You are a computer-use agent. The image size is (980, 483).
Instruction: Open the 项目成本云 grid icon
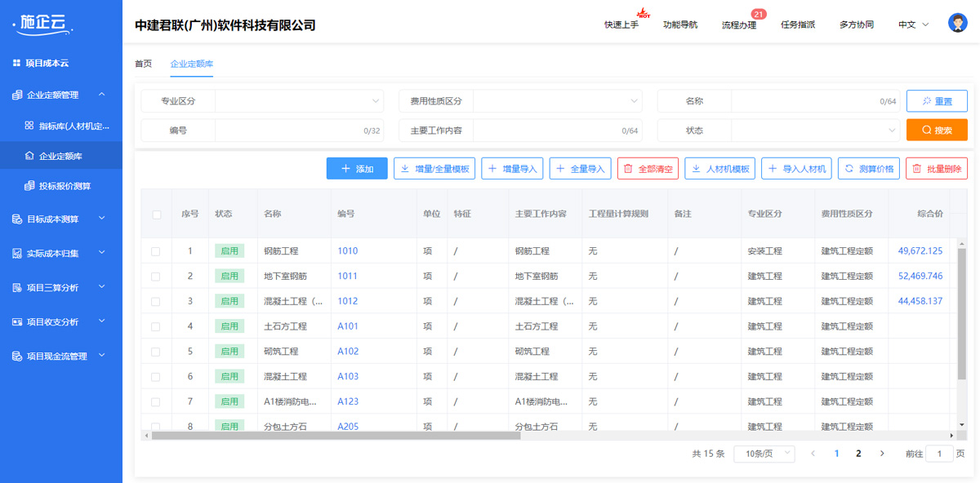click(16, 63)
